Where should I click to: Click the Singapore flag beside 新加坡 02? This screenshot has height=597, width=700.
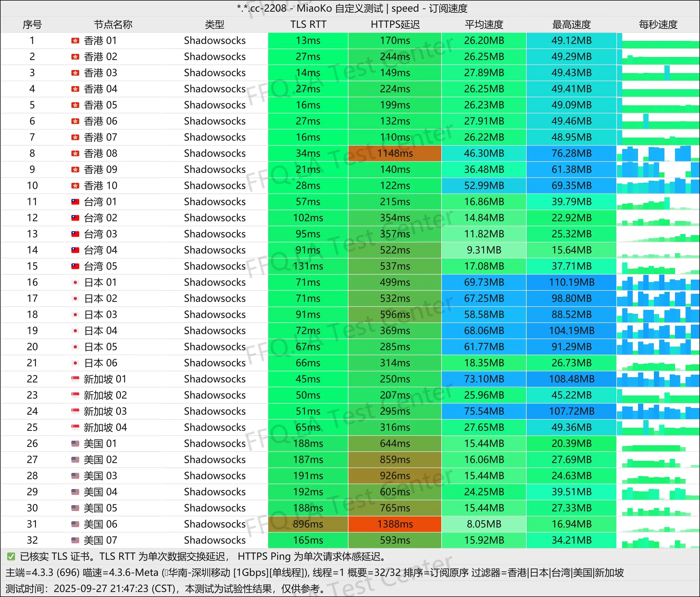pos(75,395)
